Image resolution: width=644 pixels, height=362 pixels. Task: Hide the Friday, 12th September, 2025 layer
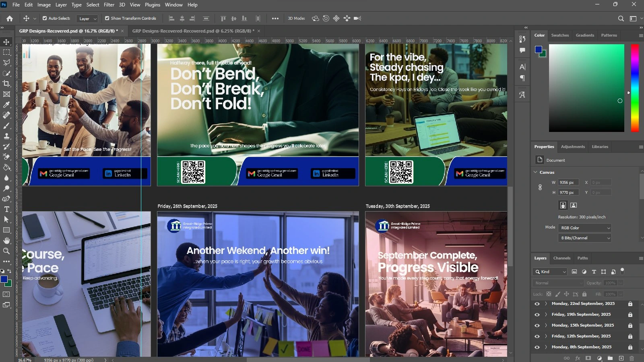pos(537,336)
